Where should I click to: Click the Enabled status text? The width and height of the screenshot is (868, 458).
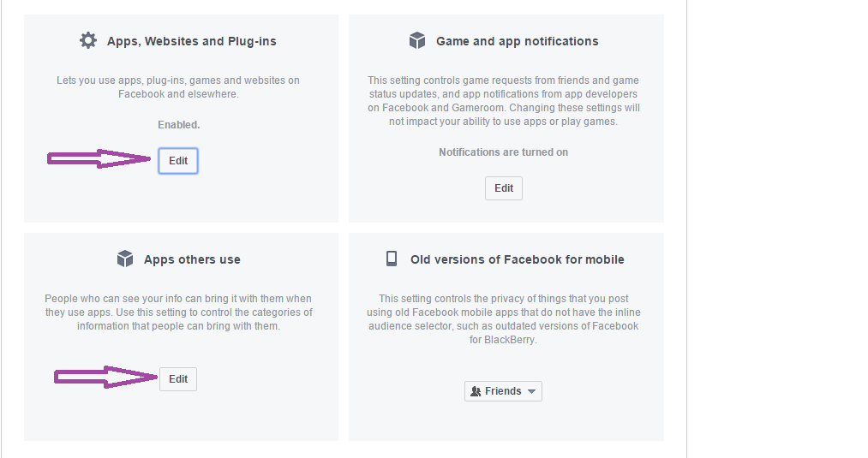(x=179, y=125)
